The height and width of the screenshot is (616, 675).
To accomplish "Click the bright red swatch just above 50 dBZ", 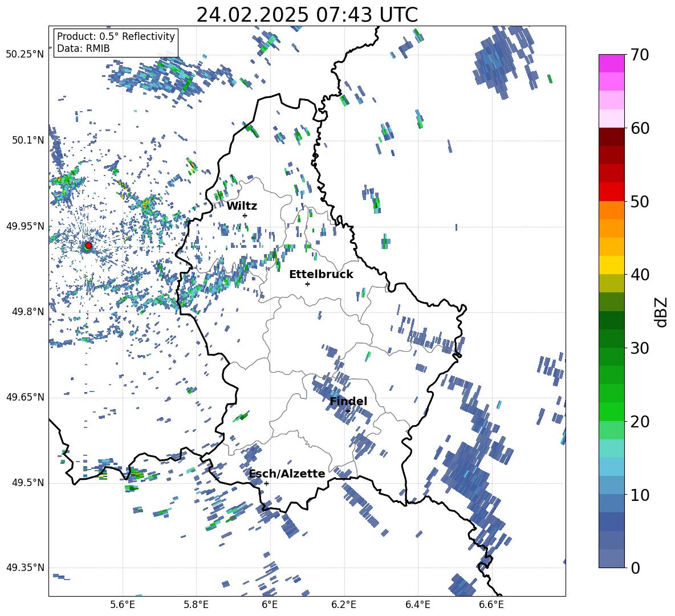I will [611, 192].
